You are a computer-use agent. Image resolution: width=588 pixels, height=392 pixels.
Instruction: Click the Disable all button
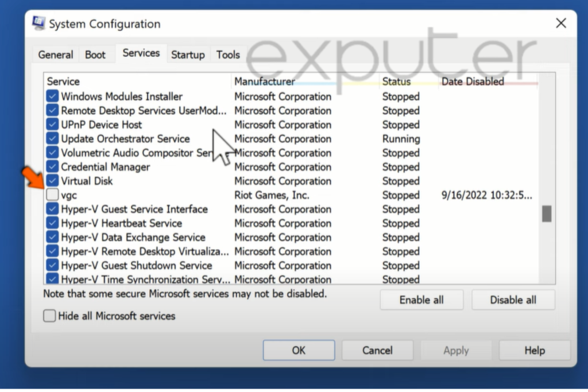pos(513,300)
